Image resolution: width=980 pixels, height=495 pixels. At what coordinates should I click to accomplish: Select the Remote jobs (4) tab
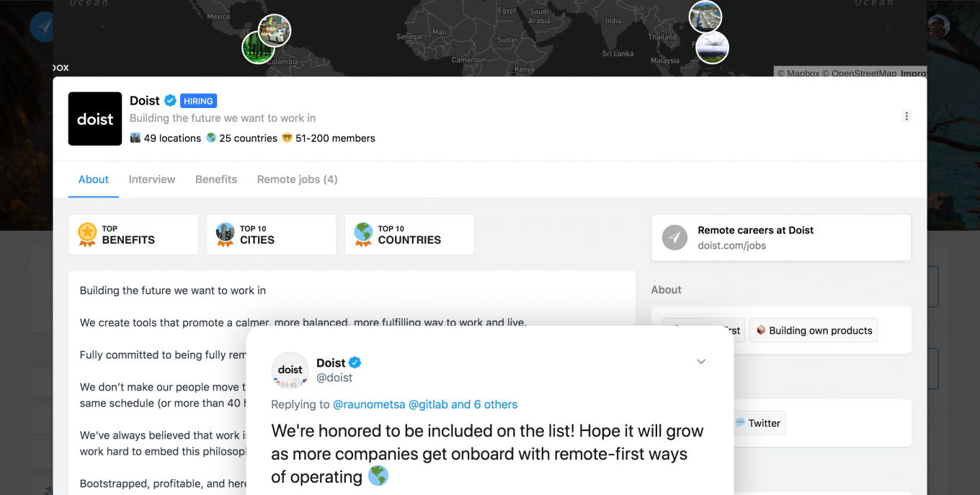click(298, 179)
